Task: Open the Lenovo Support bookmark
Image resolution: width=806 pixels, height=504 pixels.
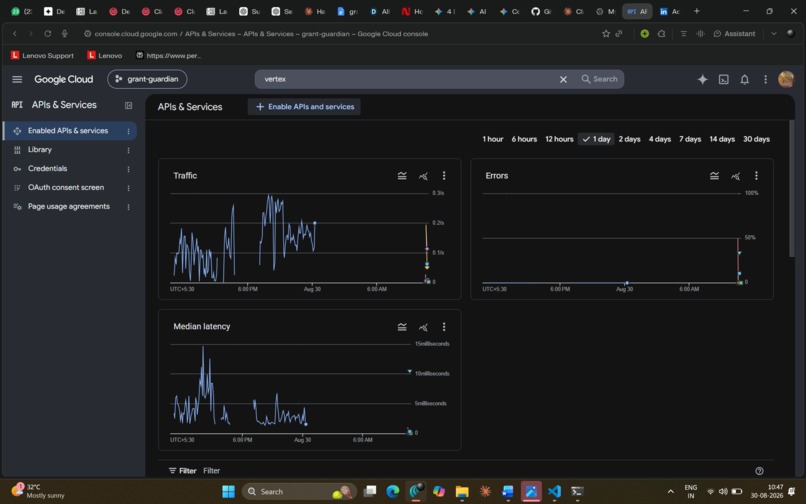Action: pyautogui.click(x=42, y=55)
